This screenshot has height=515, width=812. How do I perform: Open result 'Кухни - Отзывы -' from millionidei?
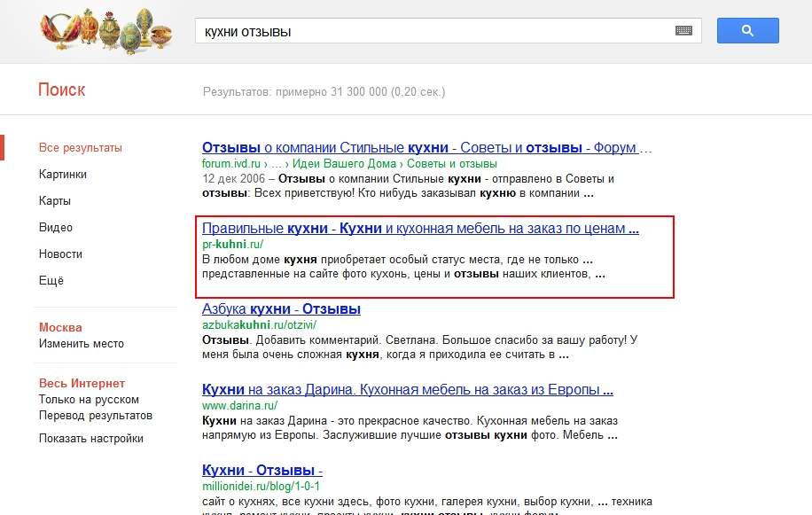pos(262,471)
